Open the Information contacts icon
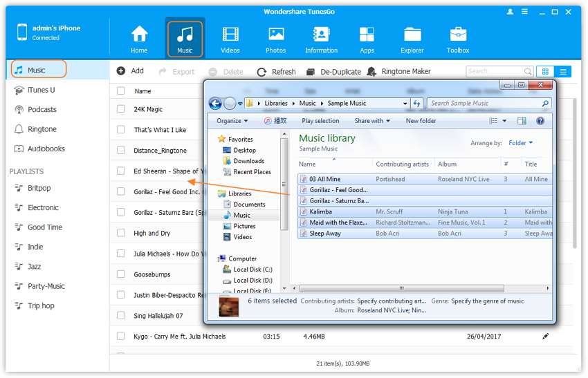The width and height of the screenshot is (588, 378). point(321,36)
